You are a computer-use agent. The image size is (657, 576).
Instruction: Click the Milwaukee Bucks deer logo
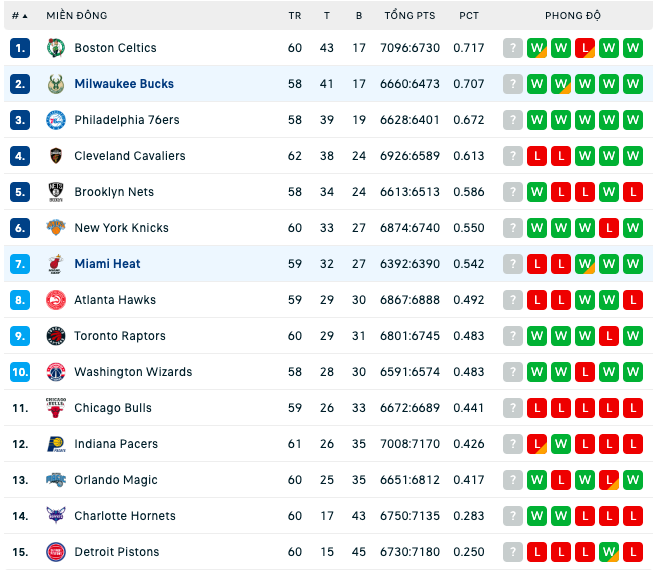pyautogui.click(x=55, y=84)
